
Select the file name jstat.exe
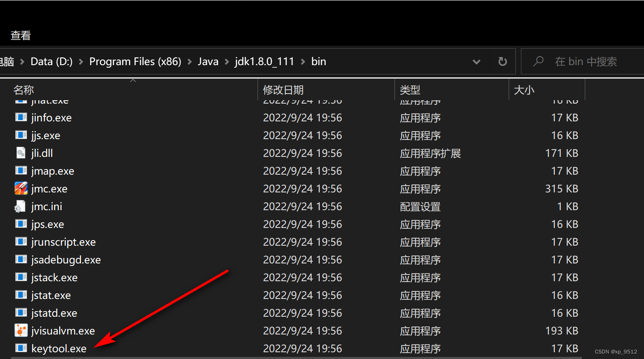click(51, 295)
